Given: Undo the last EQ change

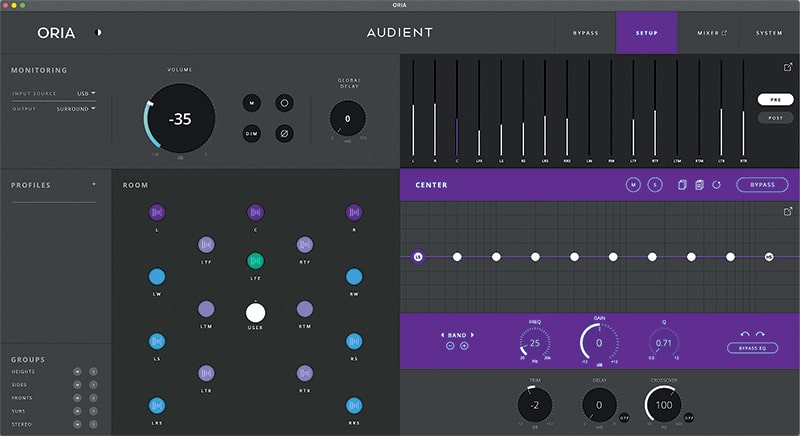Looking at the screenshot, I should click(745, 334).
